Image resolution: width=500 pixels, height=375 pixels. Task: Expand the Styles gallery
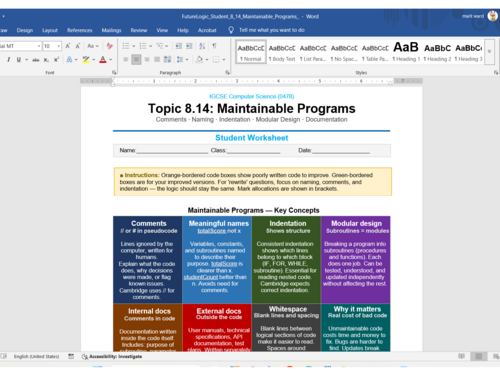(489, 52)
